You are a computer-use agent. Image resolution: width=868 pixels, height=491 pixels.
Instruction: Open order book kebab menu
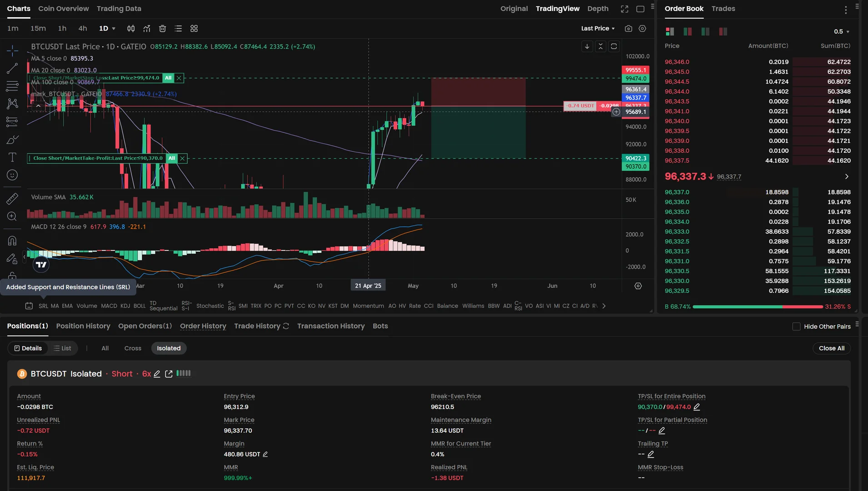pos(846,10)
